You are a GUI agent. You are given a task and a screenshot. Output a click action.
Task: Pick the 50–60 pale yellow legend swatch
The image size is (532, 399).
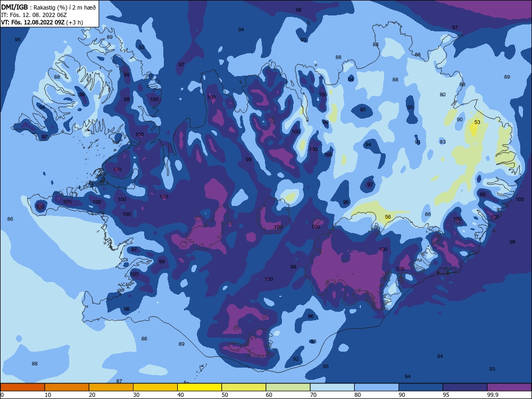[x=244, y=387]
